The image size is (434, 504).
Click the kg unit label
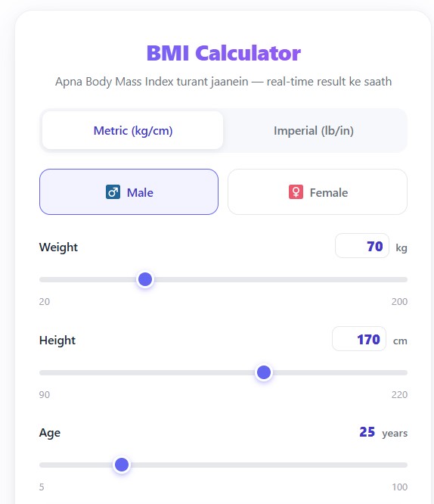401,247
